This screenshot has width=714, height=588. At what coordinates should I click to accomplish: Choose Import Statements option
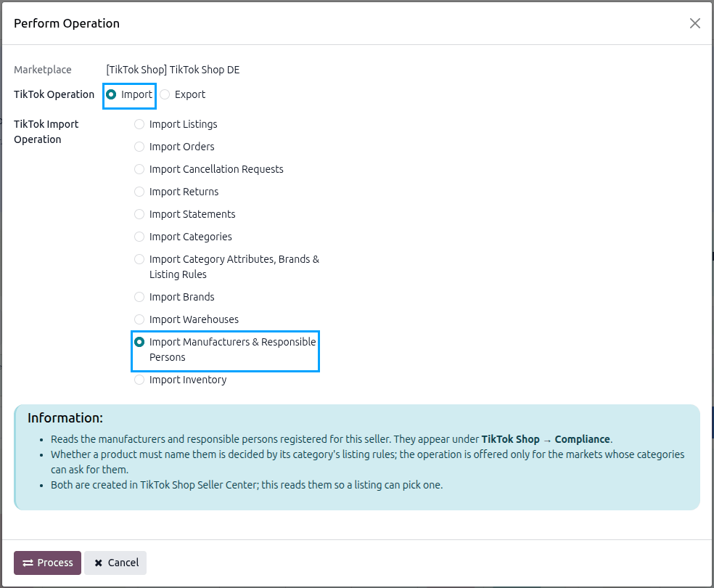coord(139,214)
